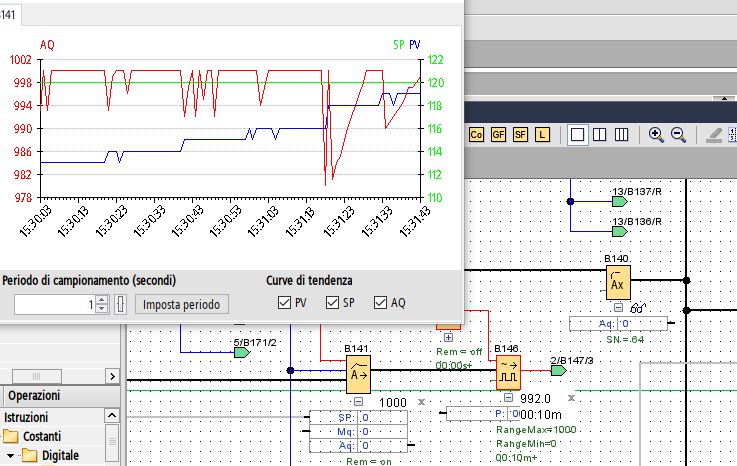Select the 141 trend tab

coord(10,12)
